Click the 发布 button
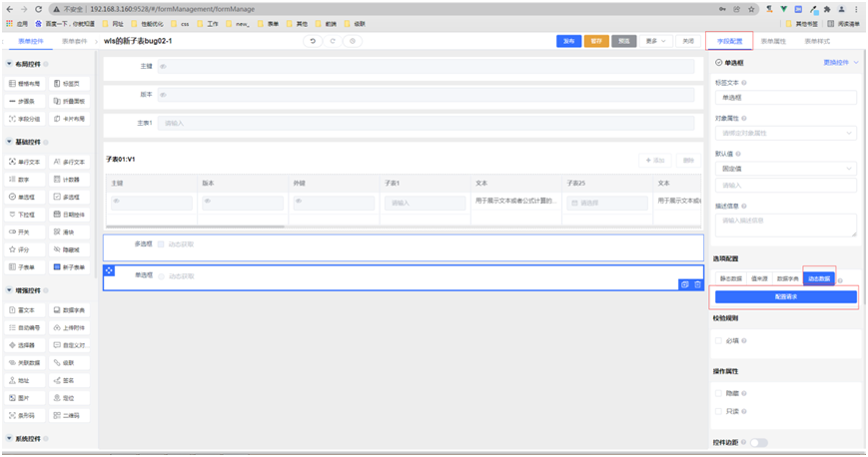Screen dimensions: 868x457 [x=568, y=41]
